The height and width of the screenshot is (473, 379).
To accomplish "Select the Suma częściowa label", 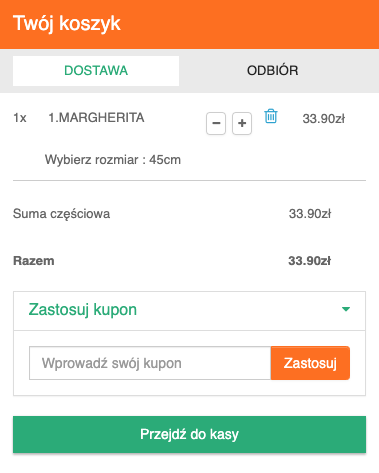I will 61,214.
